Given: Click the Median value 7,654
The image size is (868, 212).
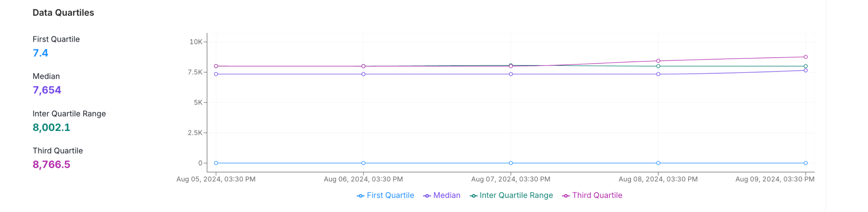Looking at the screenshot, I should [x=47, y=90].
